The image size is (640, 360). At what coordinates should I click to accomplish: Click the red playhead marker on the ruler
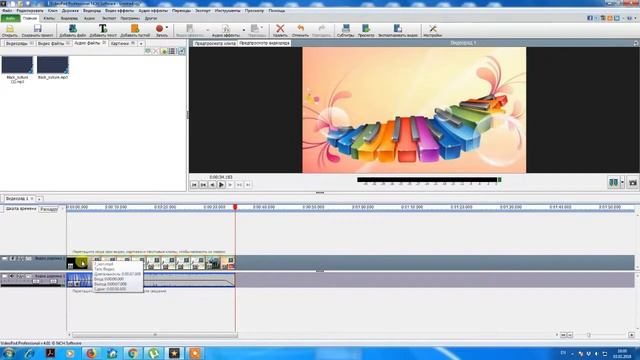coord(235,207)
